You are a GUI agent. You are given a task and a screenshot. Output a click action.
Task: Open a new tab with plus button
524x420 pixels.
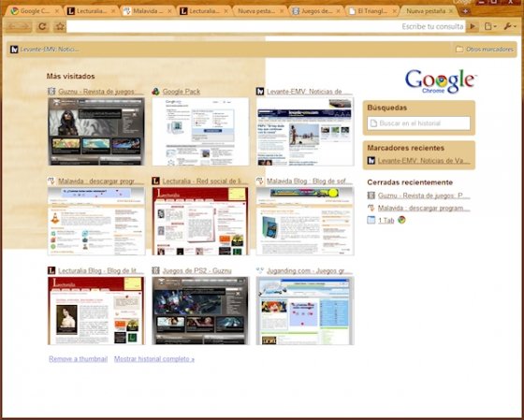pyautogui.click(x=465, y=11)
